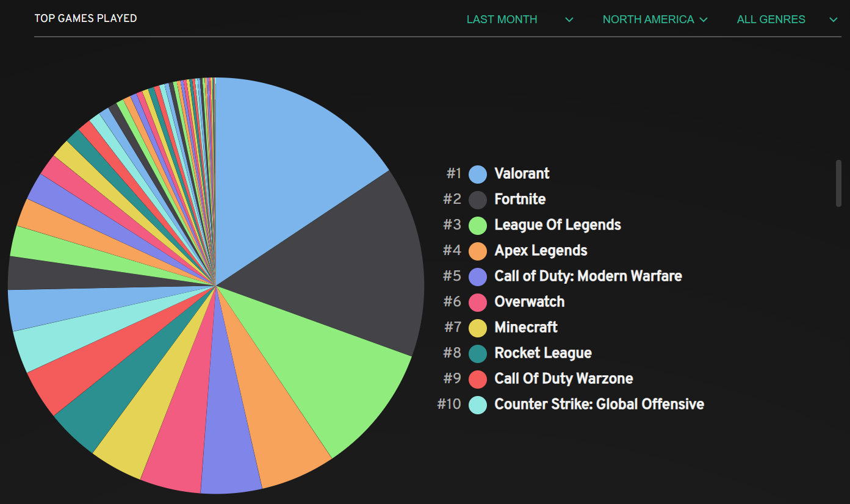The width and height of the screenshot is (850, 504).
Task: Click the green League Of Legends legend swatch
Action: (478, 225)
